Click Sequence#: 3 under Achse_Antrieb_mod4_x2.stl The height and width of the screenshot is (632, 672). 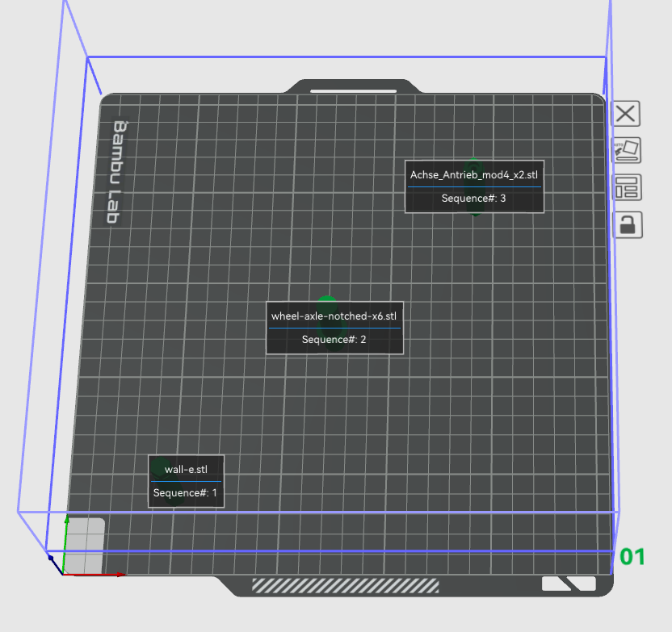[474, 198]
